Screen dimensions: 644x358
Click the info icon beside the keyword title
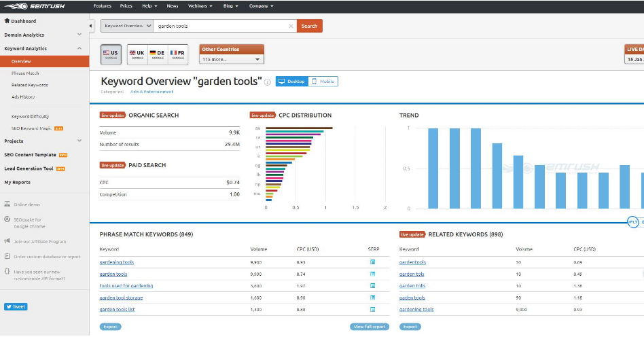click(268, 82)
